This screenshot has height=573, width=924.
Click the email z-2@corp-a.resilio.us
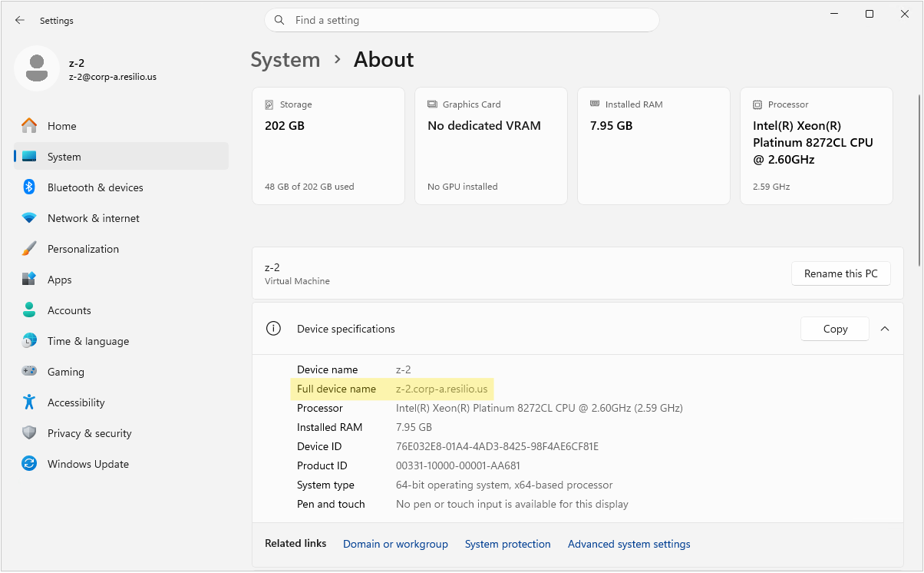click(x=113, y=77)
